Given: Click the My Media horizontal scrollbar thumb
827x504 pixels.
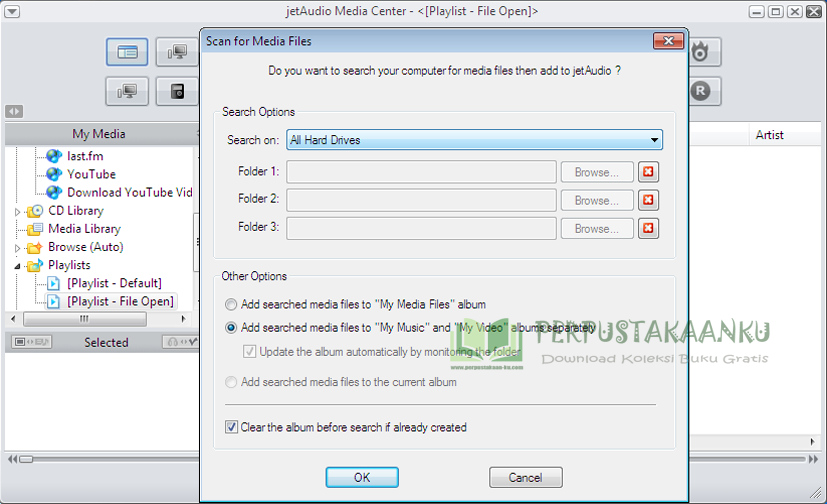Looking at the screenshot, I should (85, 319).
